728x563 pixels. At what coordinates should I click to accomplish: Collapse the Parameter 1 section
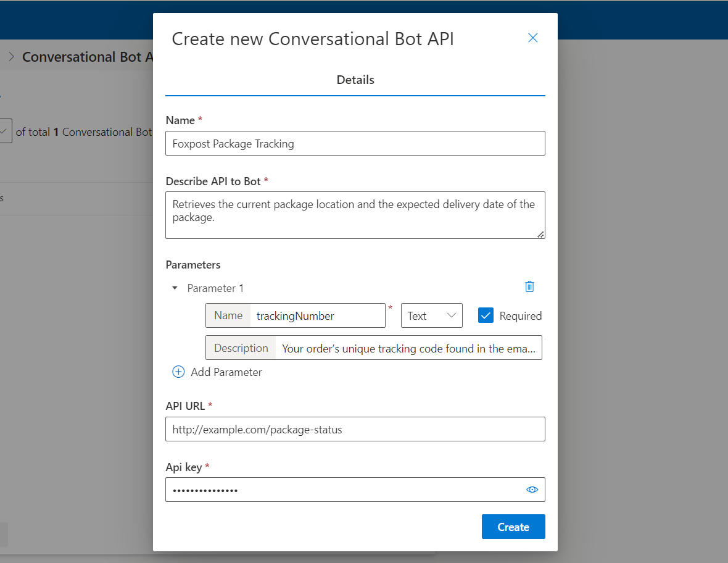[x=175, y=288]
